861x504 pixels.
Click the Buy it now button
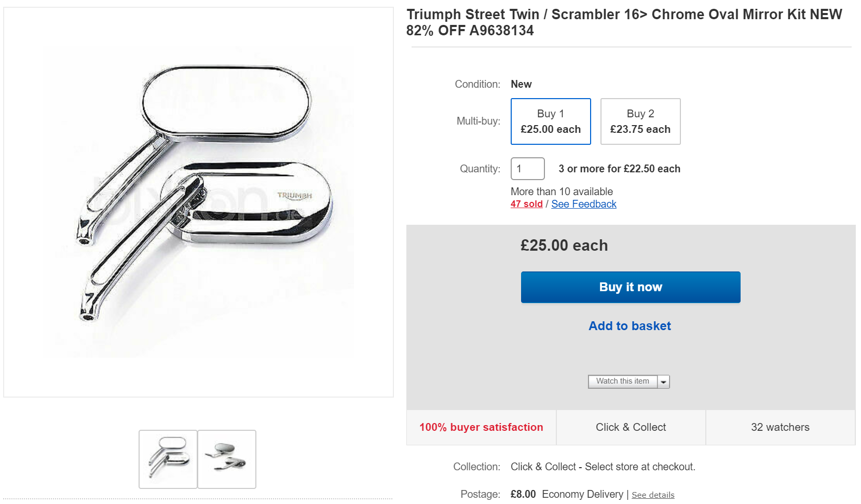(x=630, y=287)
